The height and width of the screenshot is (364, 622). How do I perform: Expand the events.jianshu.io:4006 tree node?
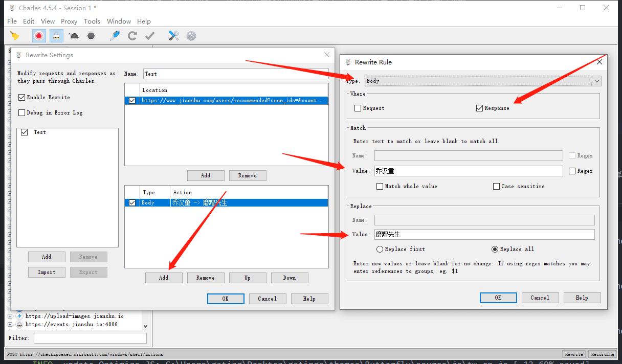tap(10, 324)
